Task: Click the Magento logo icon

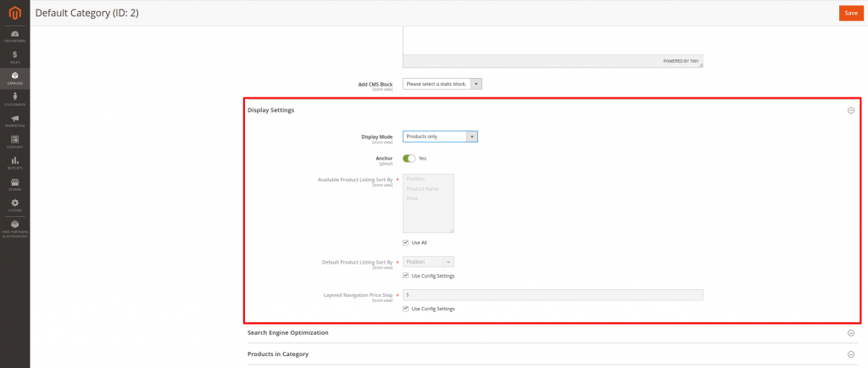Action: (14, 13)
